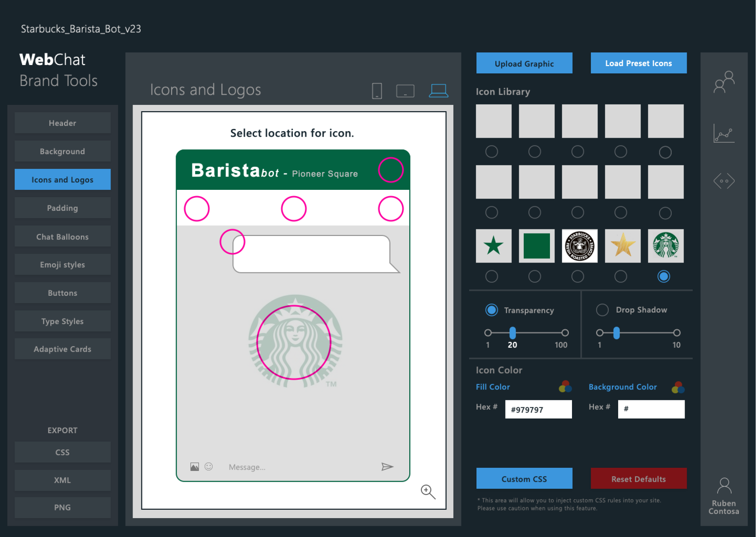Choose the solid green square thumbnail
756x537 pixels.
[x=537, y=246]
